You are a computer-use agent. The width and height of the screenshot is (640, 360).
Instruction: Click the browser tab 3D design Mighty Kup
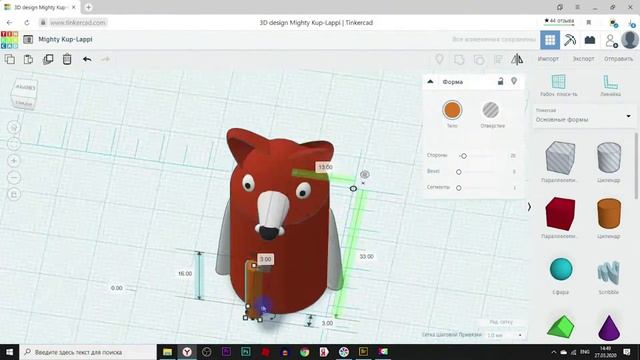click(x=40, y=7)
